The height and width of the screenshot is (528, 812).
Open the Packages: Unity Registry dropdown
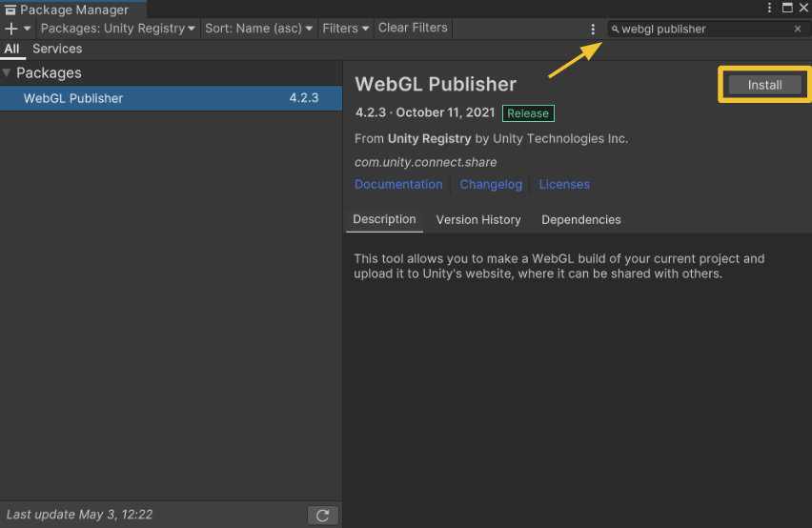(x=117, y=29)
